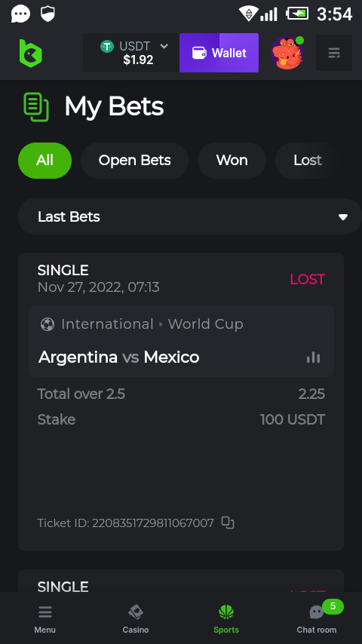Open the purple Wallet button
Image resolution: width=362 pixels, height=644 pixels.
click(219, 53)
